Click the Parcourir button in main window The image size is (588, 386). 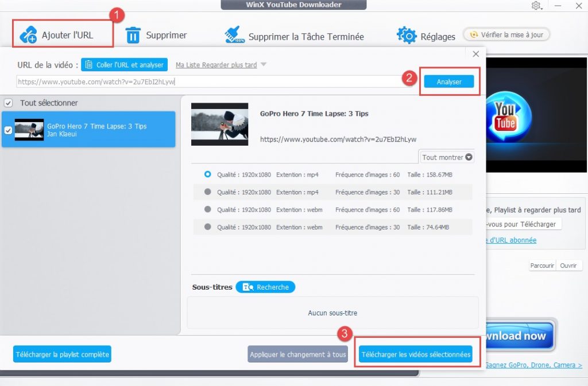[542, 266]
